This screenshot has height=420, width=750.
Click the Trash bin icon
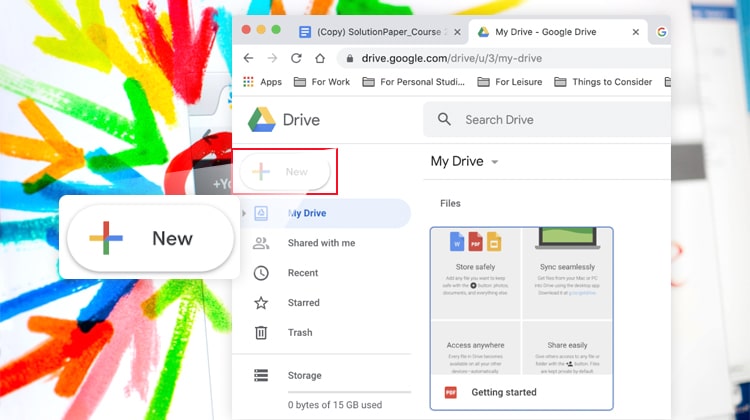tap(261, 332)
